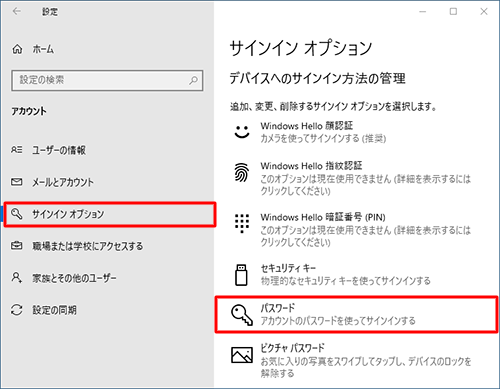Click 物理的なセキュリティ キーを使ってサインインする text
500x389 pixels.
[x=345, y=281]
